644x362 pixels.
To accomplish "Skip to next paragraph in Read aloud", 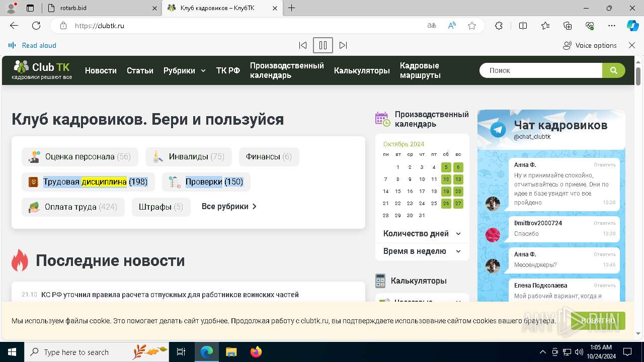I will [x=343, y=45].
